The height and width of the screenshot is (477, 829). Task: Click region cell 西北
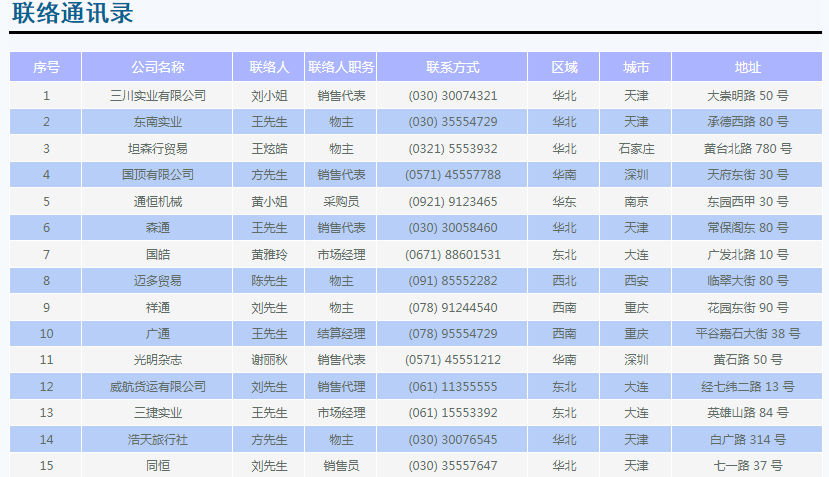(564, 280)
